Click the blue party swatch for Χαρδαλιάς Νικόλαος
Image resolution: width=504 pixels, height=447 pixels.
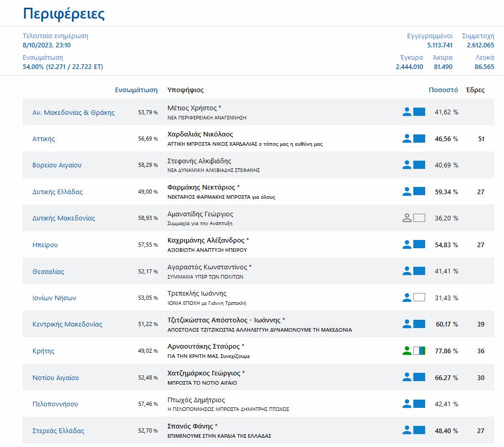[x=419, y=138]
